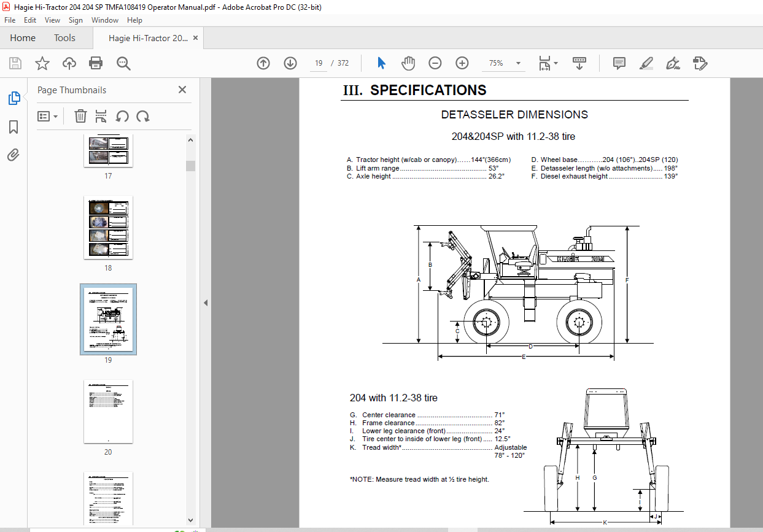Image resolution: width=763 pixels, height=532 pixels.
Task: Select the highlight text tool
Action: click(x=646, y=63)
